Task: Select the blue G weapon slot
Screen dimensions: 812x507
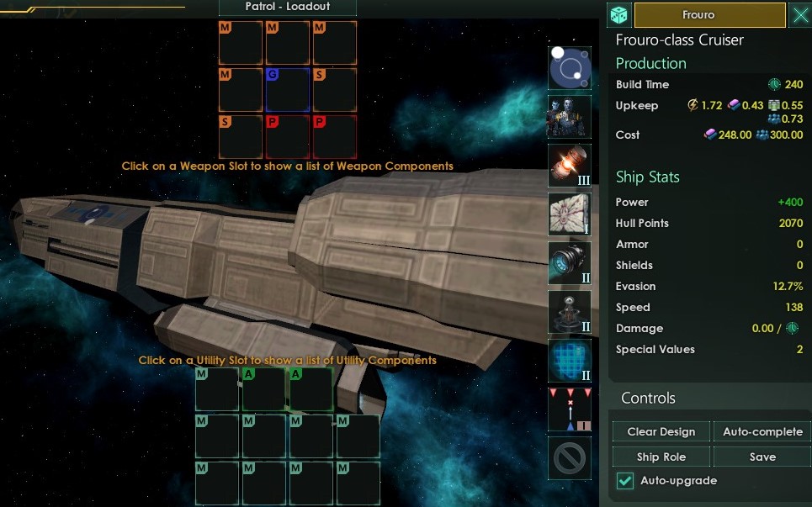Action: [x=288, y=90]
